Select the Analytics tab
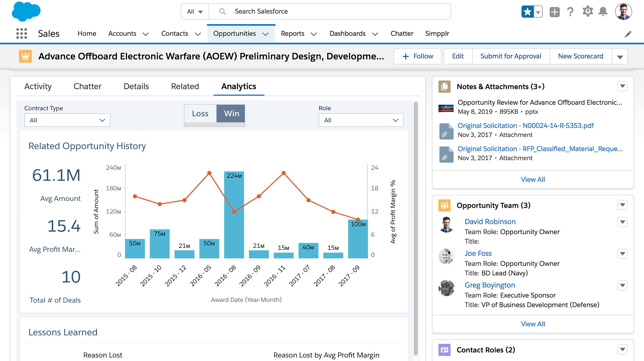 tap(239, 86)
